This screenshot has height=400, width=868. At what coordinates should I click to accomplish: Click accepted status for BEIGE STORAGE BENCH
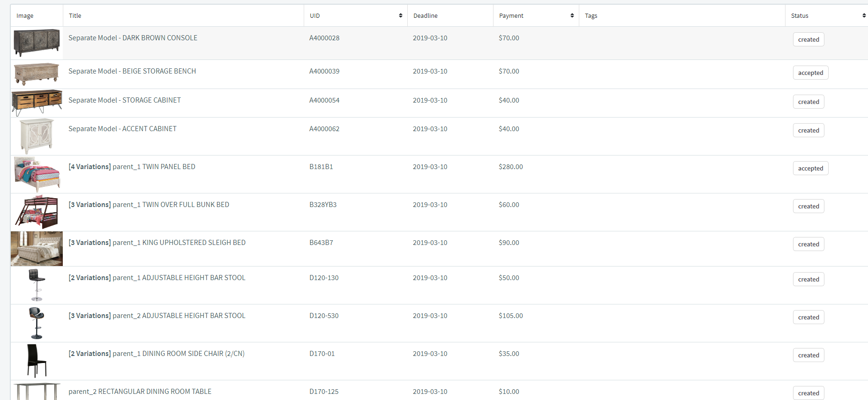coord(810,73)
